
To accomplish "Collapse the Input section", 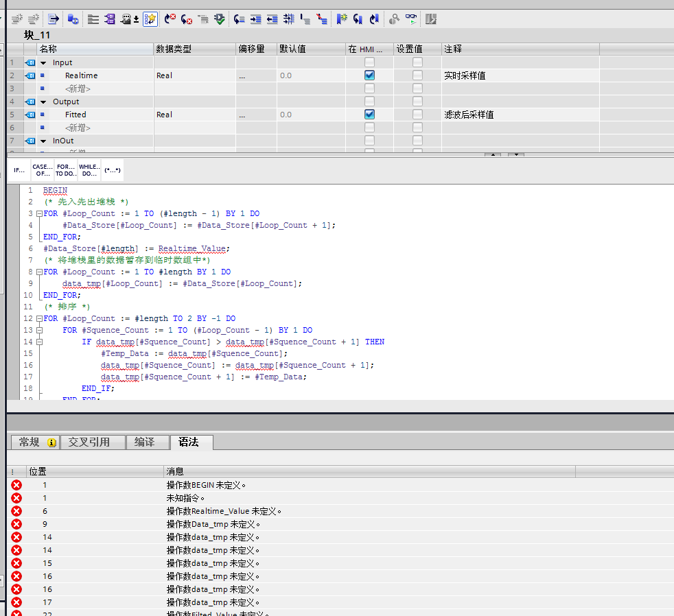I will pyautogui.click(x=43, y=62).
